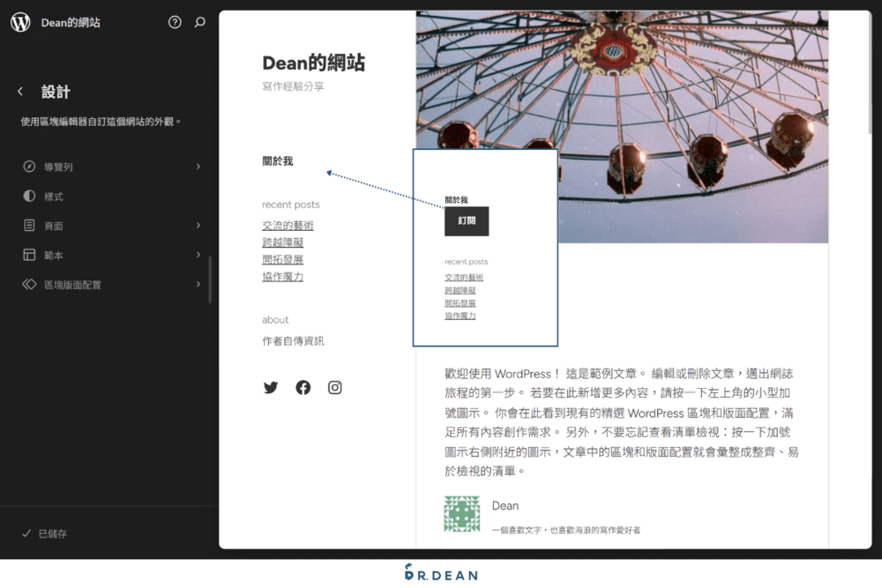The width and height of the screenshot is (882, 588).
Task: Click the Instagram social icon
Action: pyautogui.click(x=334, y=387)
